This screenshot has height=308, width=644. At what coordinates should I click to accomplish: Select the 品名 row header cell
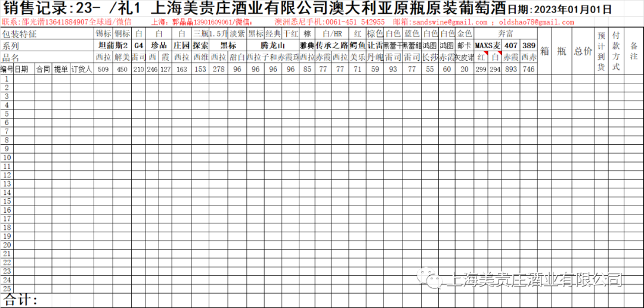(x=48, y=57)
